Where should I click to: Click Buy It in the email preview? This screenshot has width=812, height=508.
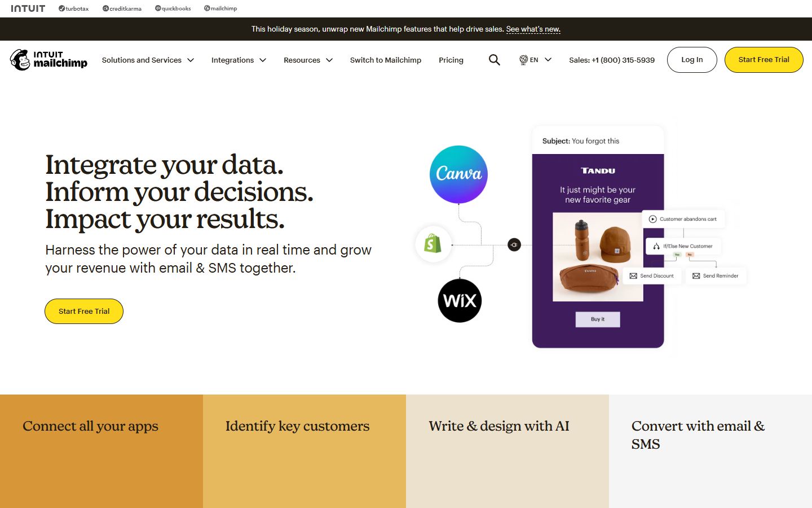point(597,319)
